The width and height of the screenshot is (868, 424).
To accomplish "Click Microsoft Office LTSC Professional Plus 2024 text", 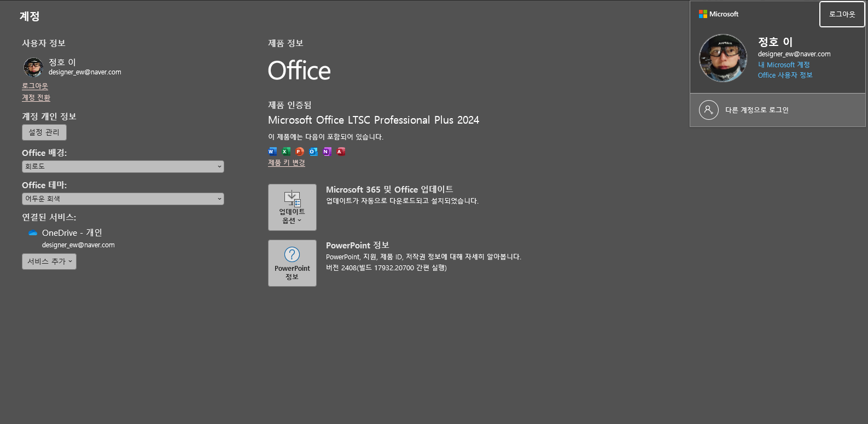I will 374,120.
